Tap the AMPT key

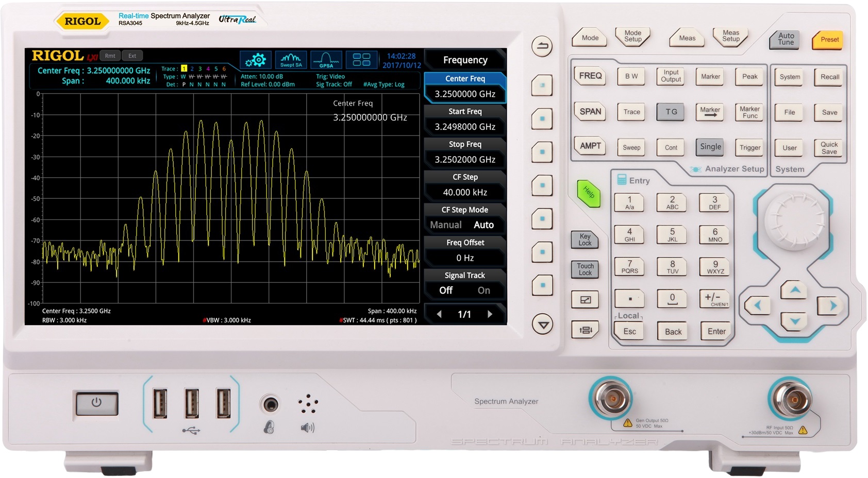point(590,146)
